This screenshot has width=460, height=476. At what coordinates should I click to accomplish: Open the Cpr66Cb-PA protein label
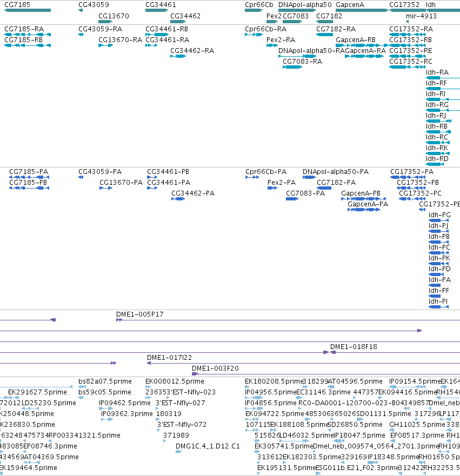[x=266, y=172]
